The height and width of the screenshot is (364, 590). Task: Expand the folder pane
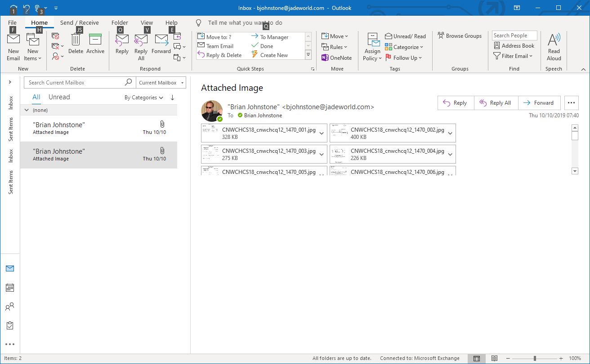pyautogui.click(x=10, y=82)
